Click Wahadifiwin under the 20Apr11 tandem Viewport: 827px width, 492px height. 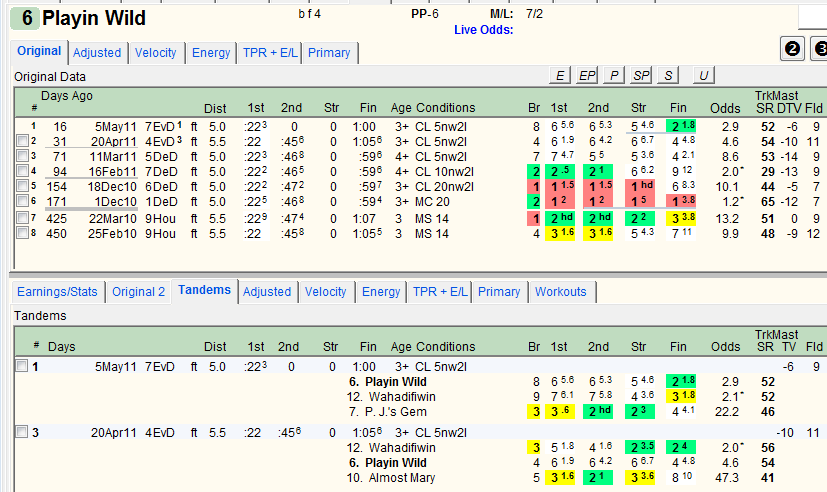[402, 448]
